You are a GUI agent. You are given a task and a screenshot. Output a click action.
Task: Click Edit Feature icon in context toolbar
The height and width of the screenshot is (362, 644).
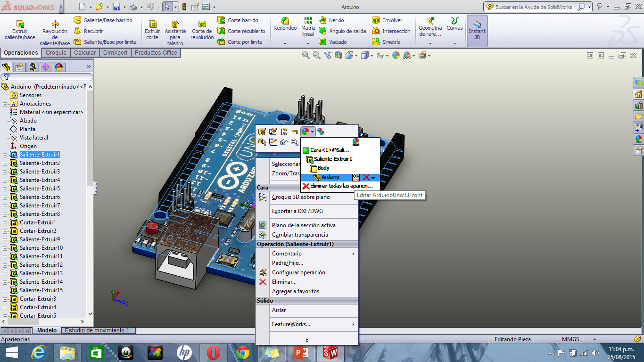(262, 132)
